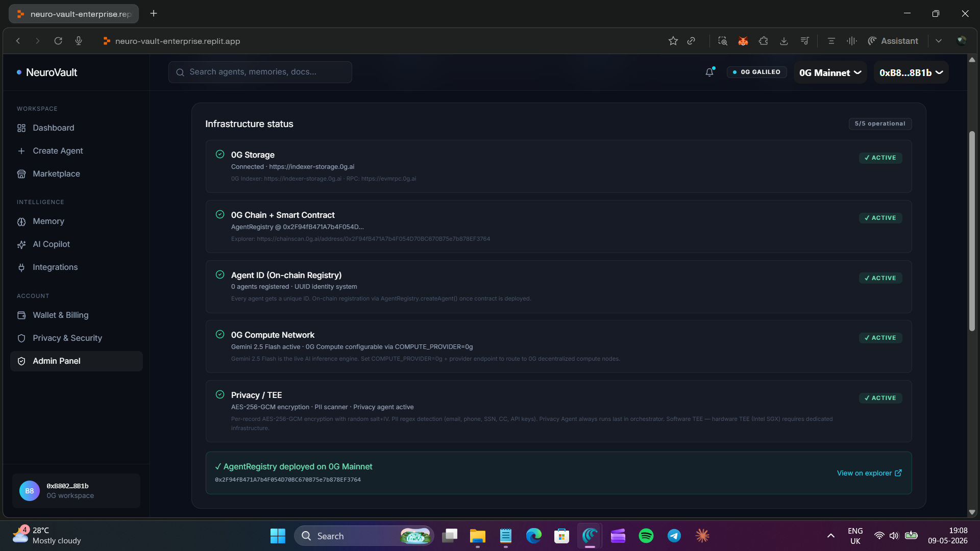Expand the browser toolbar chevron menu
Image resolution: width=980 pixels, height=551 pixels.
click(x=939, y=41)
